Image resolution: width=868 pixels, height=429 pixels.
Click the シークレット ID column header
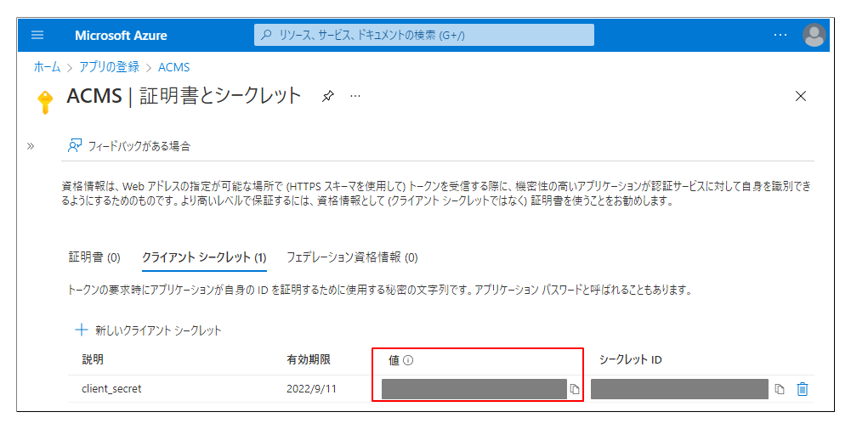point(631,360)
